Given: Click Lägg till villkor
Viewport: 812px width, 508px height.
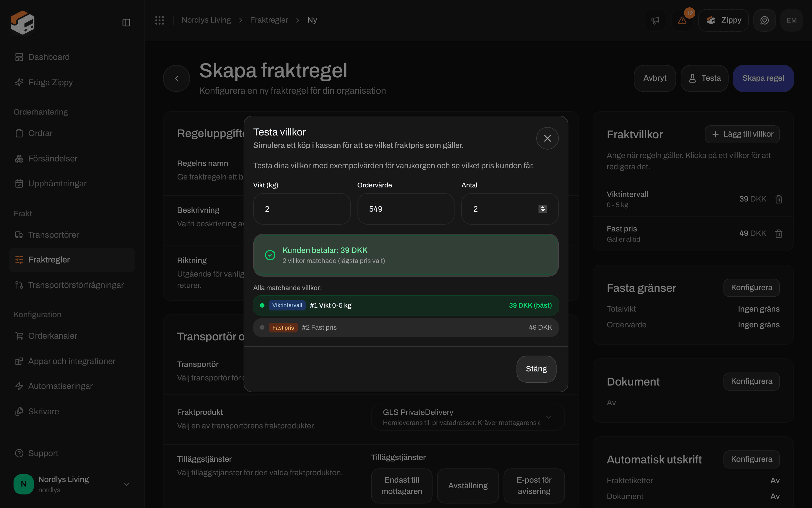Looking at the screenshot, I should tap(742, 134).
